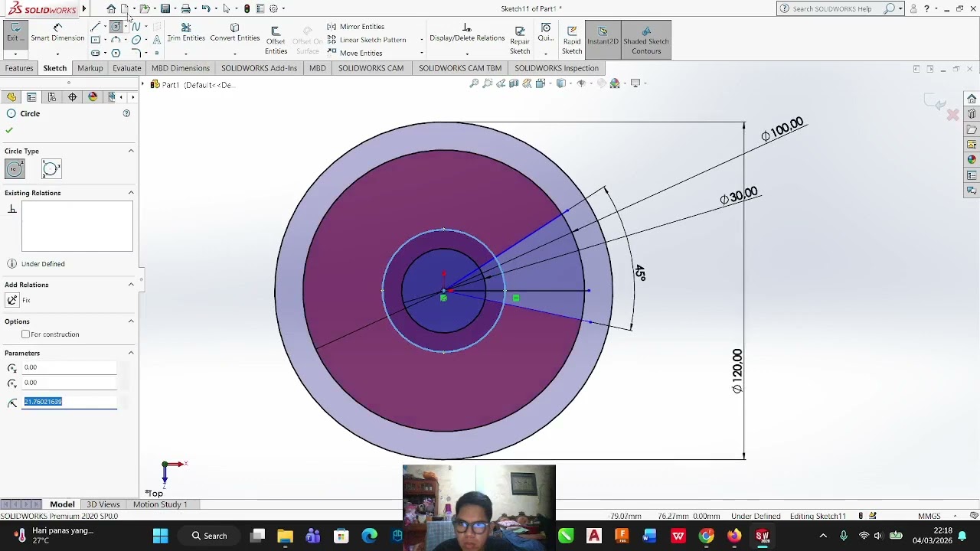Select the Straight Slot tool
This screenshot has width=980, height=551.
click(95, 53)
